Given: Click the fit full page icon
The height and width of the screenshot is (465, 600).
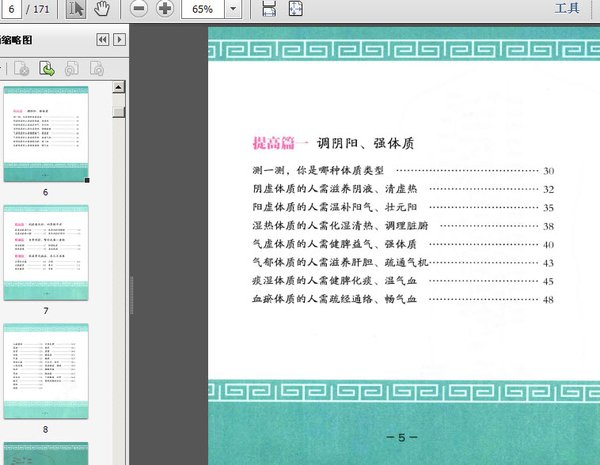Looking at the screenshot, I should pos(295,8).
